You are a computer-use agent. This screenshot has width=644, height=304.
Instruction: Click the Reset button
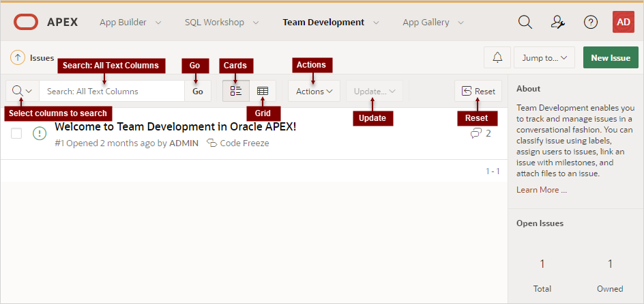point(478,91)
